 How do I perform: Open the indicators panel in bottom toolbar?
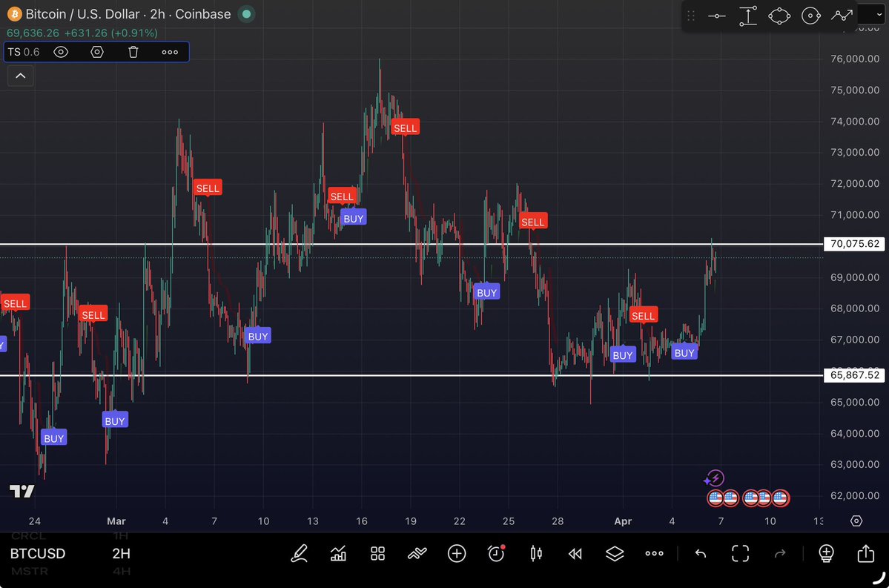[339, 554]
